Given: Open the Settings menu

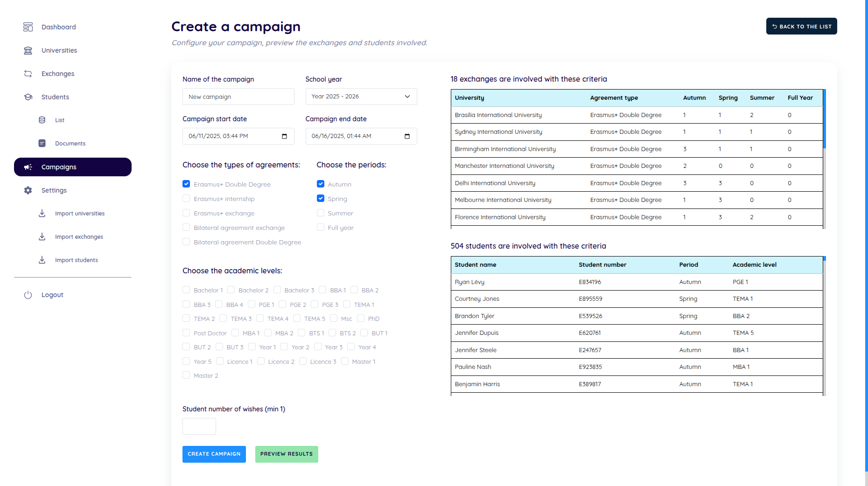Looking at the screenshot, I should (x=73, y=190).
